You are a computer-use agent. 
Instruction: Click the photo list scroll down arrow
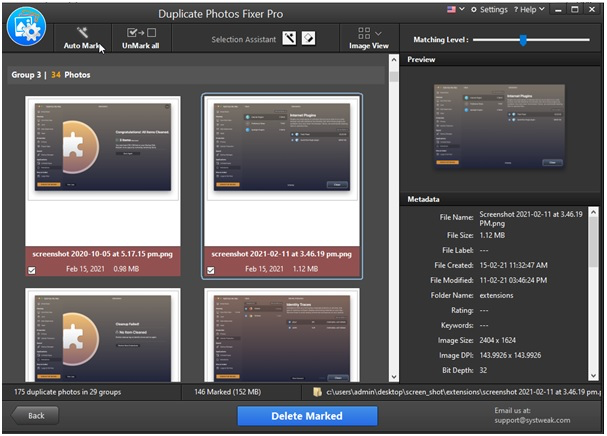point(394,376)
